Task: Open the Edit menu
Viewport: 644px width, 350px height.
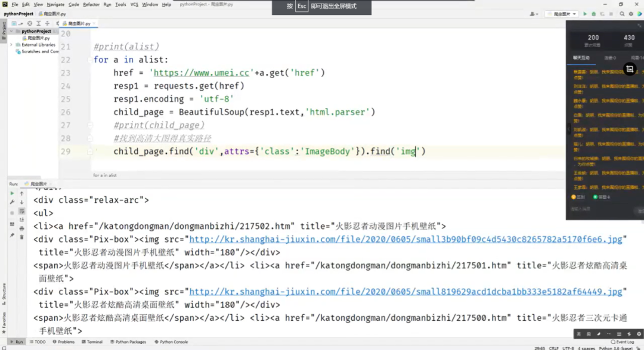Action: [26, 5]
